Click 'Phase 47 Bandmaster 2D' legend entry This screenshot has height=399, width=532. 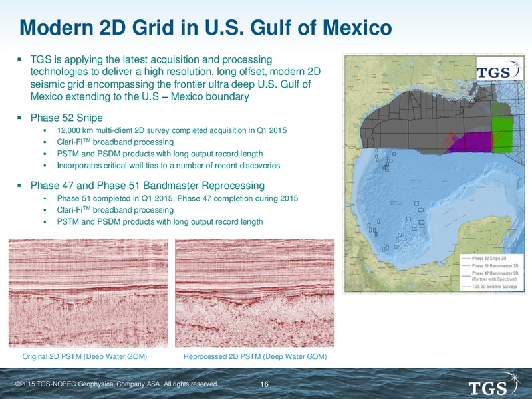point(489,276)
